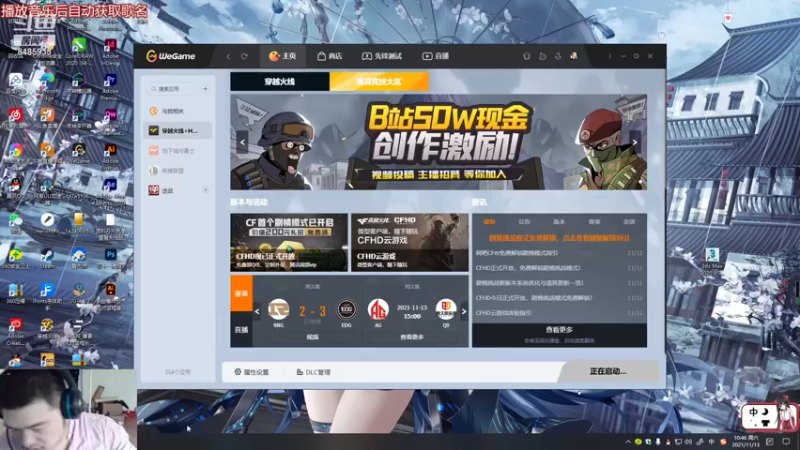Show next matches arrow
This screenshot has height=450, width=800.
point(464,311)
